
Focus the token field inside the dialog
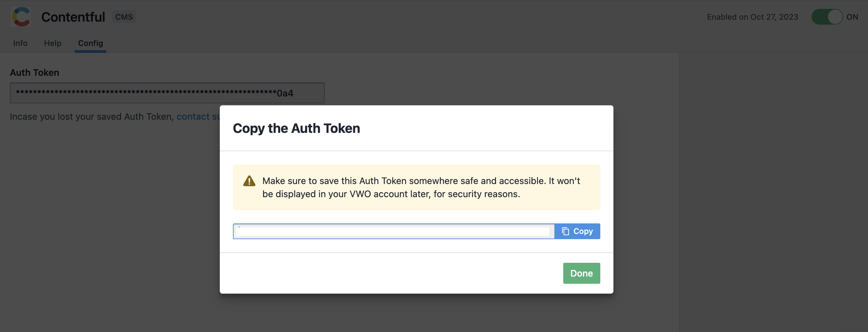[393, 231]
